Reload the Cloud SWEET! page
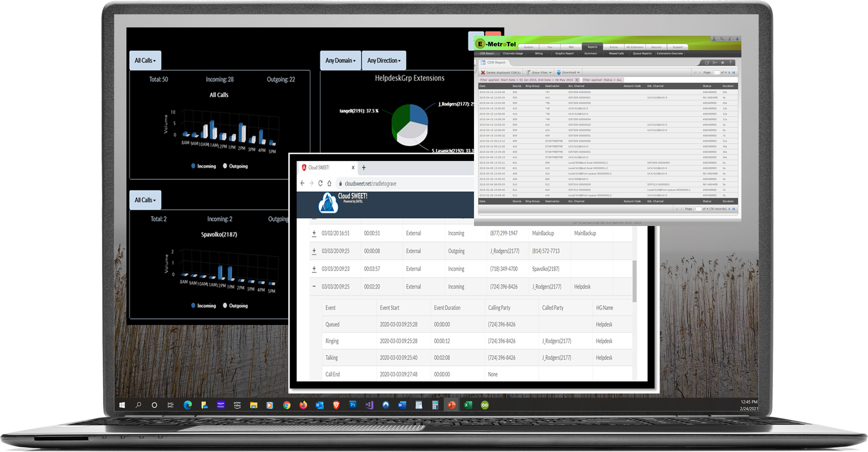This screenshot has width=868, height=452. (x=320, y=183)
